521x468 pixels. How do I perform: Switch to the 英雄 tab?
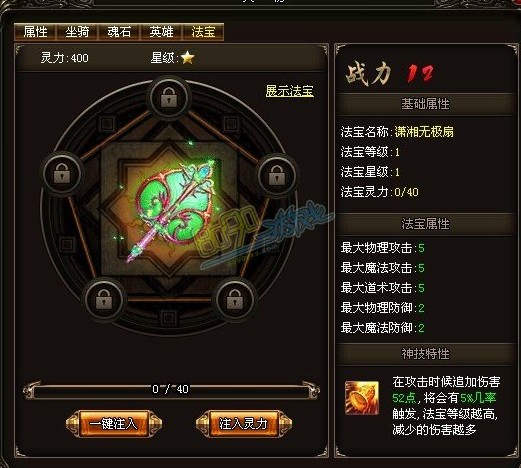pos(161,32)
